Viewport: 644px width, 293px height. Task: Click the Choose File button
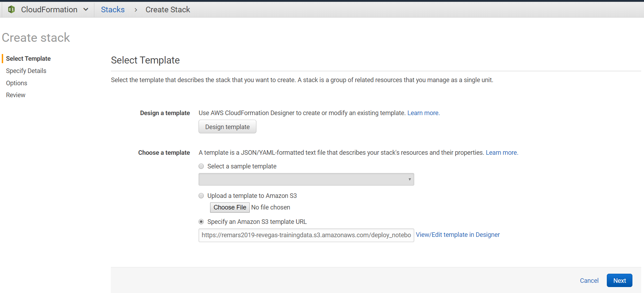pos(230,207)
